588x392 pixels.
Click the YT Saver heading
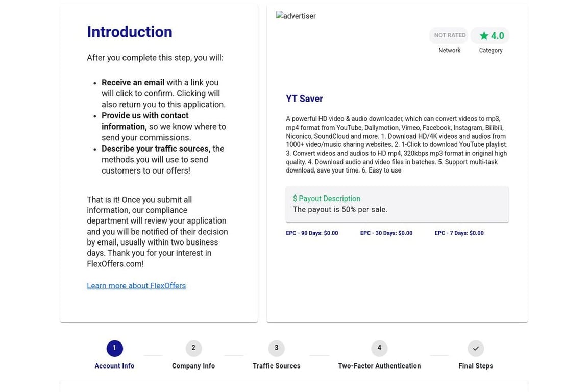(x=304, y=99)
